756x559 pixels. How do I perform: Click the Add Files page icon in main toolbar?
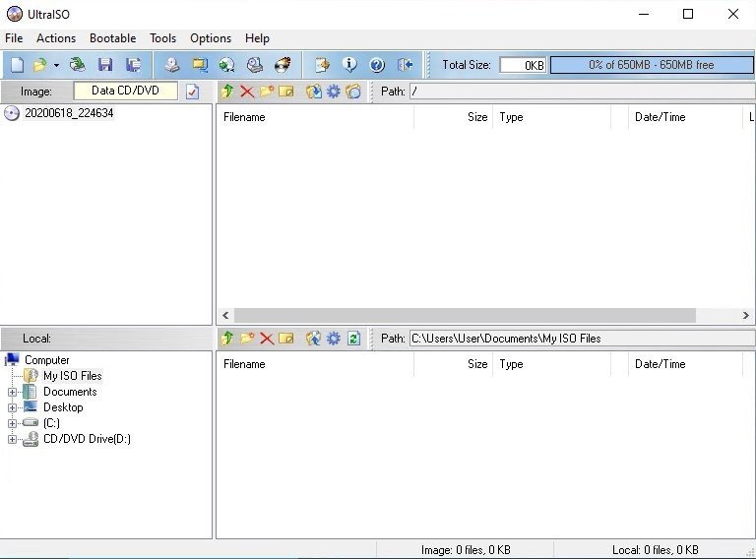(x=322, y=65)
